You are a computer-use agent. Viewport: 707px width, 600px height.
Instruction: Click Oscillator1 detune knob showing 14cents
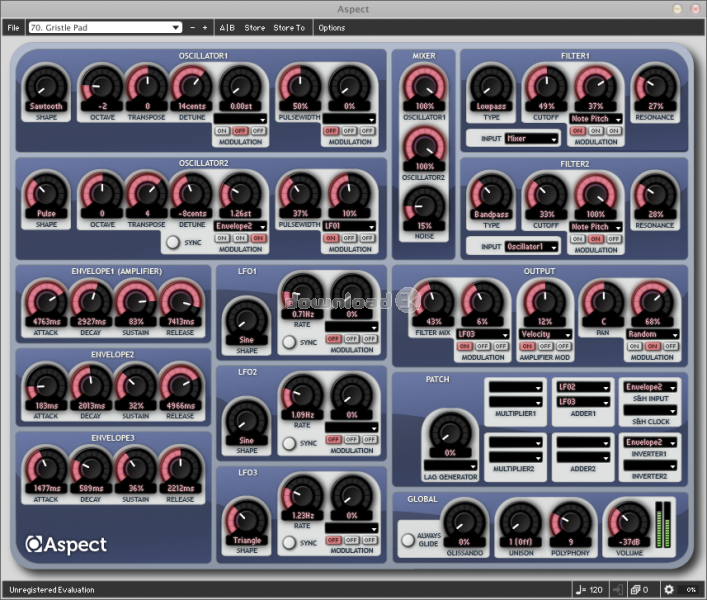click(192, 87)
